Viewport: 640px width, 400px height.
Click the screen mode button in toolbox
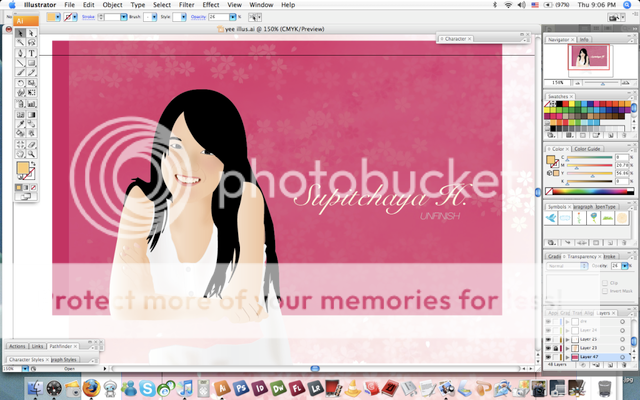coord(25,197)
